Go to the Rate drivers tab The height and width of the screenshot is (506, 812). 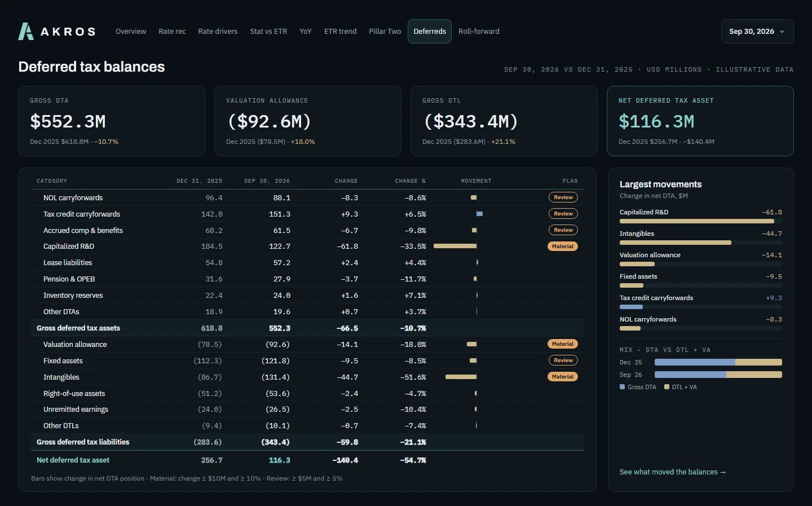pos(218,32)
